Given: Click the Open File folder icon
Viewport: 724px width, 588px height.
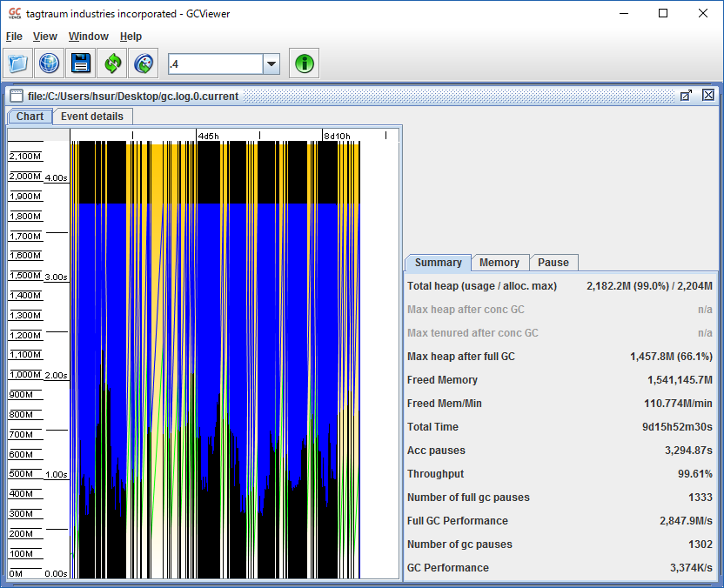Looking at the screenshot, I should coord(18,63).
